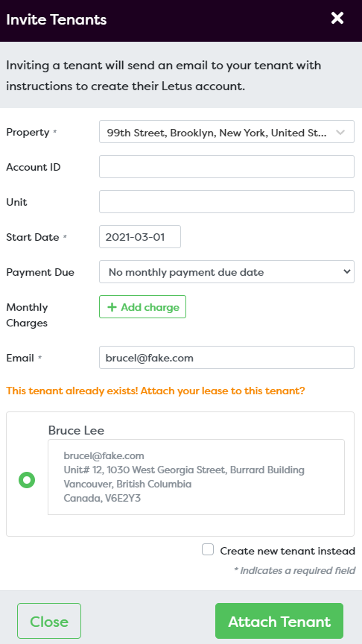Open the Payment Due dropdown
The height and width of the screenshot is (644, 362).
(226, 271)
